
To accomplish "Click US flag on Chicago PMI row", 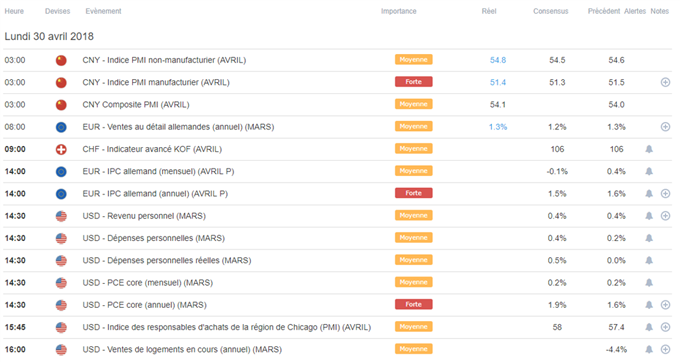I will point(61,327).
